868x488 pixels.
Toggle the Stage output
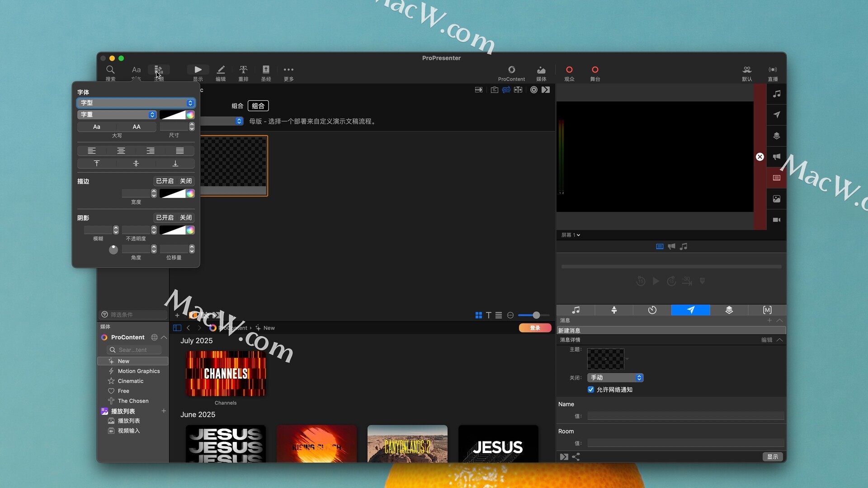click(x=595, y=72)
